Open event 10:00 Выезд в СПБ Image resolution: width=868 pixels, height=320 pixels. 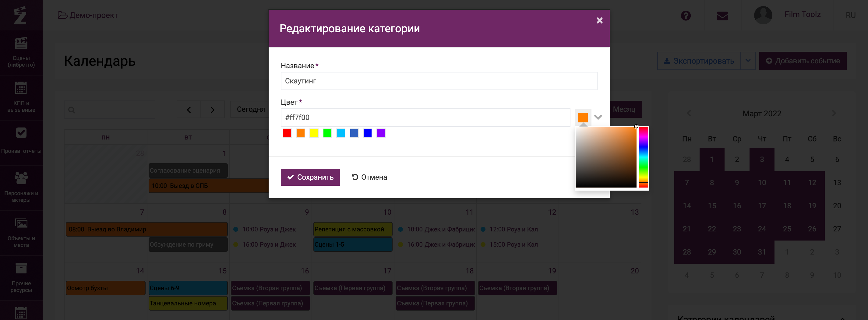click(x=208, y=186)
